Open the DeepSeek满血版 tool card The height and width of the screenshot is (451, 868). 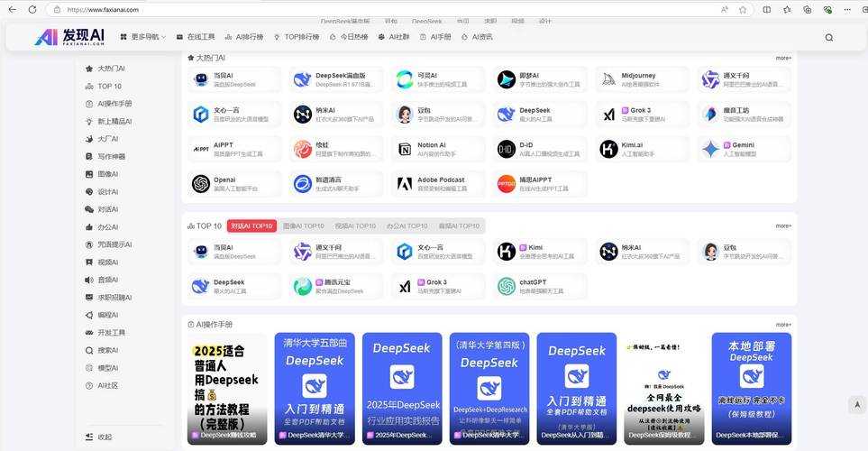pos(336,79)
